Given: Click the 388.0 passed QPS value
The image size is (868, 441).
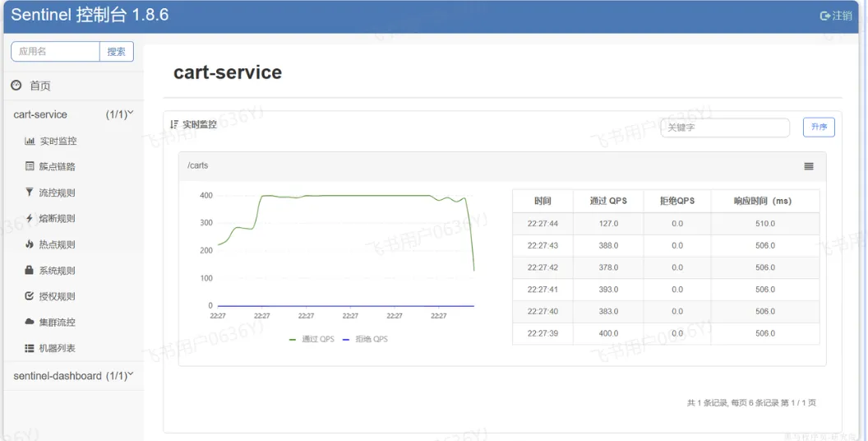Looking at the screenshot, I should [608, 245].
